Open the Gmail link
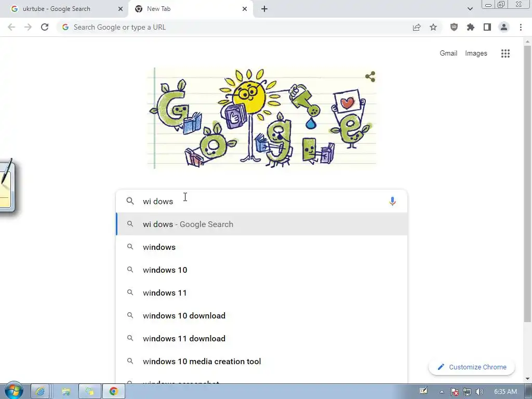 pos(448,54)
